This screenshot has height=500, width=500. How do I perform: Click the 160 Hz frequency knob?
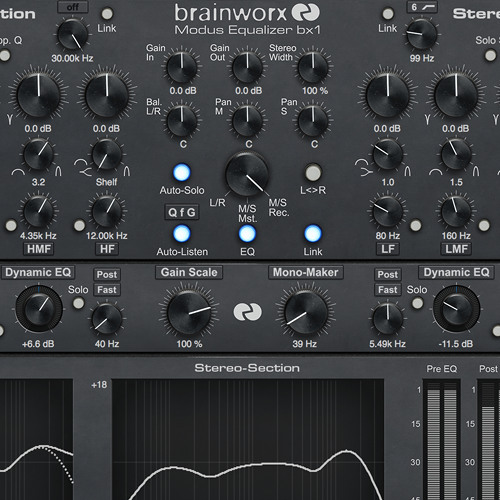point(456,212)
